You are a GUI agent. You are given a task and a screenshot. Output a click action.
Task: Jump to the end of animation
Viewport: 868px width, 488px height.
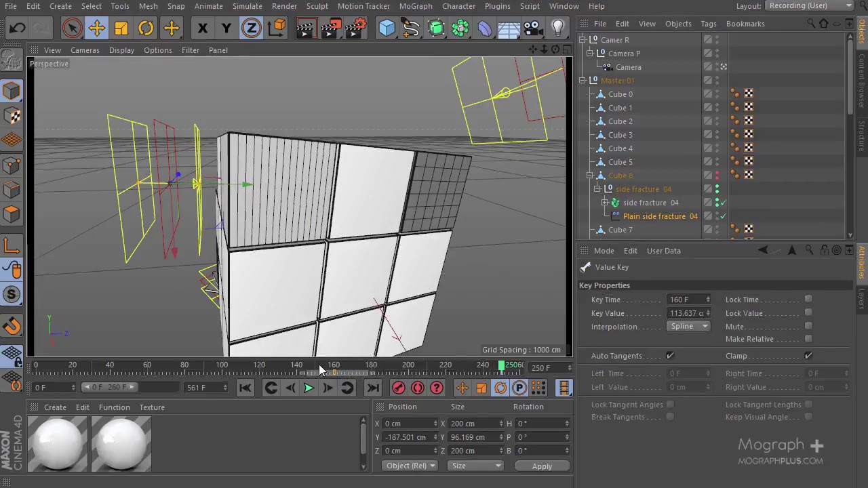tap(372, 388)
